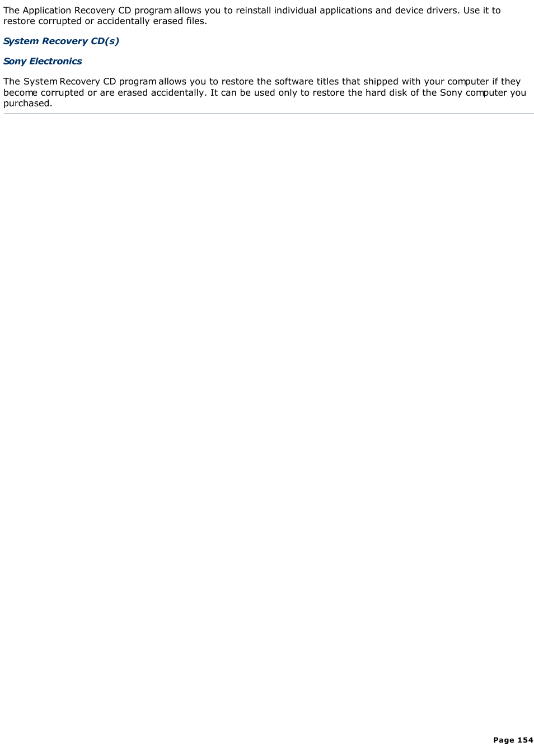This screenshot has height=756, width=534.
Task: Click the words System Recovery CD program
Action: coord(90,82)
